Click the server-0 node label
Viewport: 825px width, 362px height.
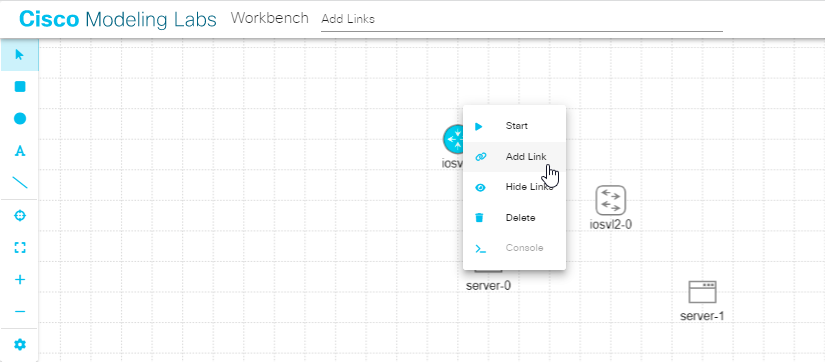488,286
